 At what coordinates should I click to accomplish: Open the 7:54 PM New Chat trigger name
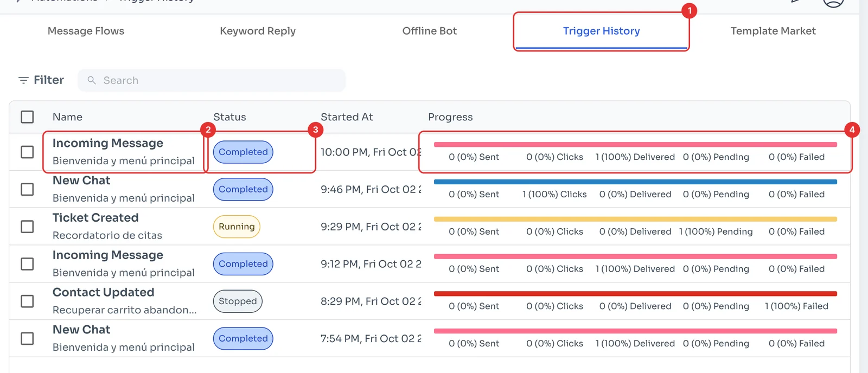81,330
